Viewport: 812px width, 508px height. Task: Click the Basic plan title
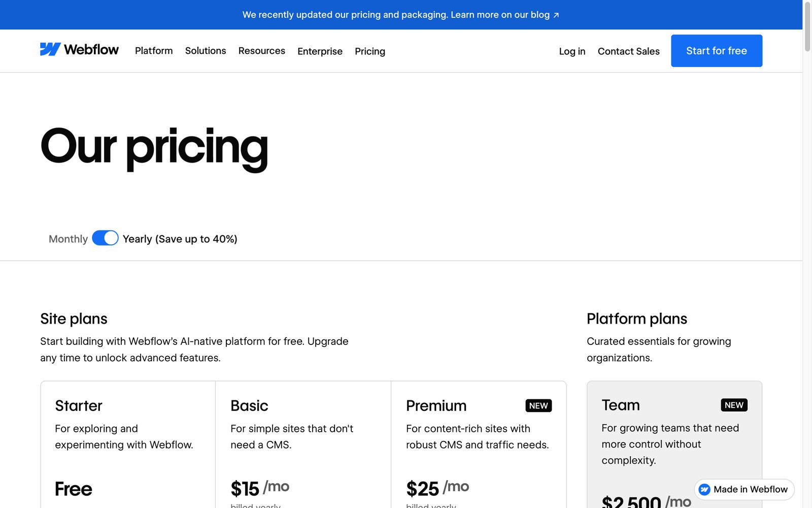[x=249, y=405]
